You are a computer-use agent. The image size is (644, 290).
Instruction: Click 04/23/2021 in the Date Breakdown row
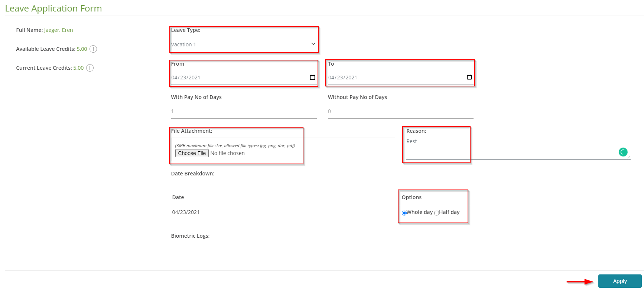[186, 212]
